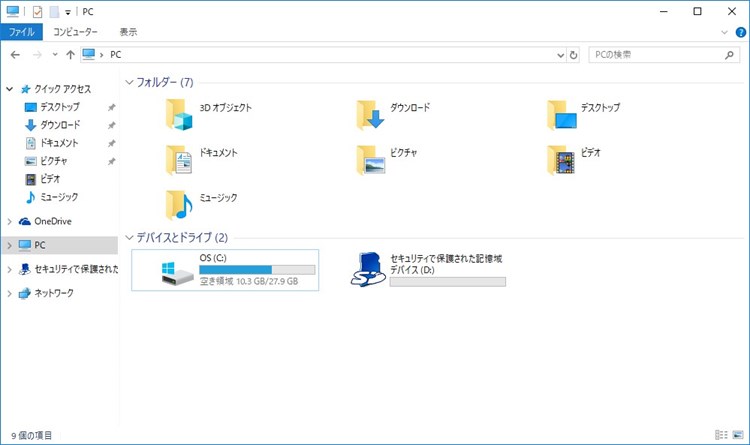
Task: Click the PC system icon in title bar
Action: click(13, 11)
